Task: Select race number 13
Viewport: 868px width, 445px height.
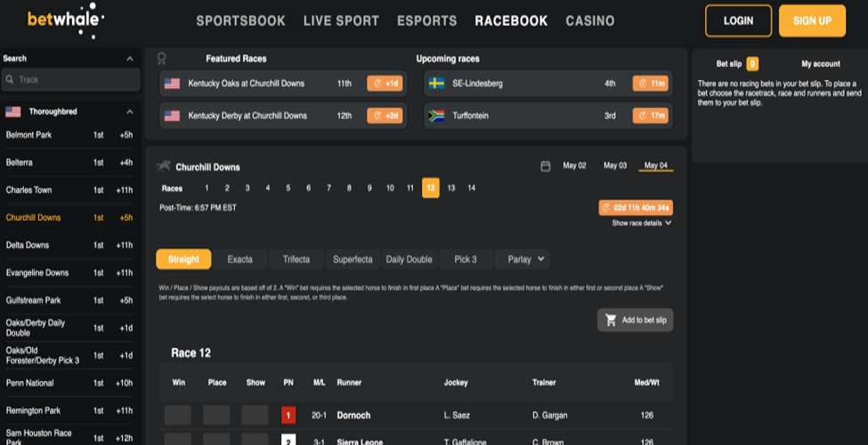Action: point(451,188)
